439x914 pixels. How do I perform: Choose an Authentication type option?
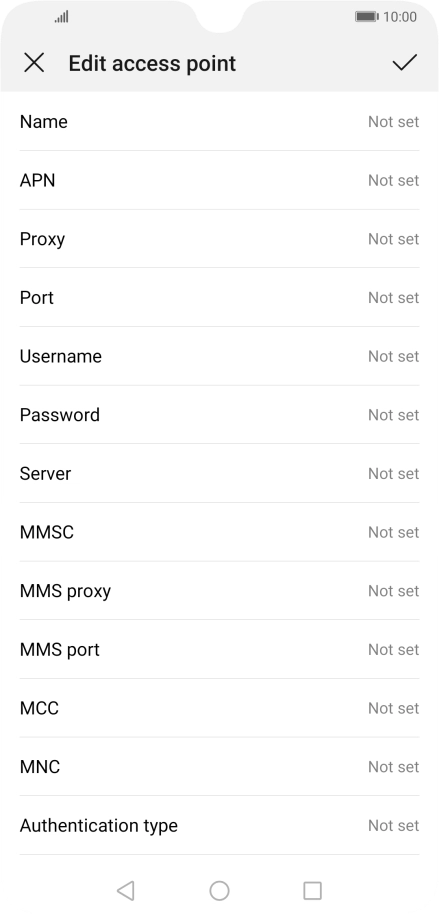coord(219,825)
